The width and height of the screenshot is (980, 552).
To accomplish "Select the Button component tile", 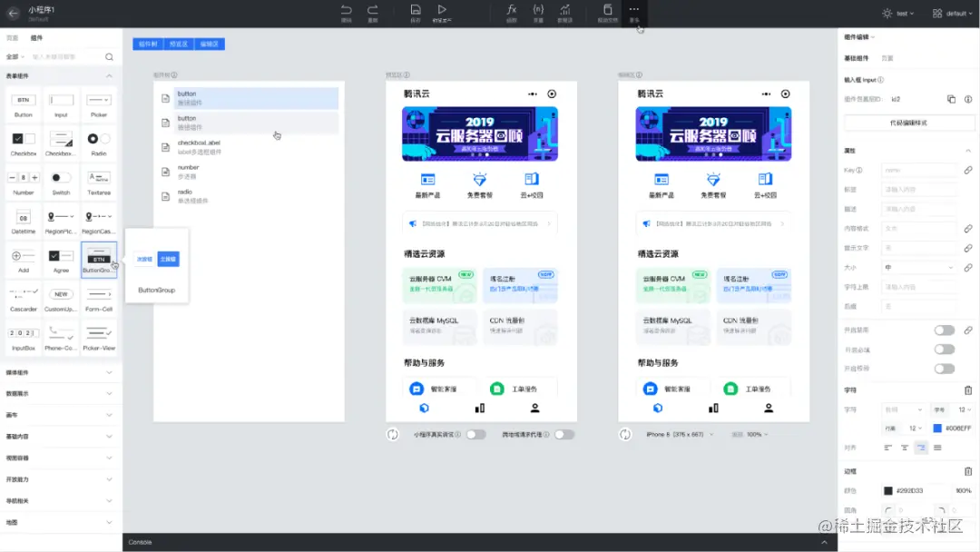I will pyautogui.click(x=23, y=105).
